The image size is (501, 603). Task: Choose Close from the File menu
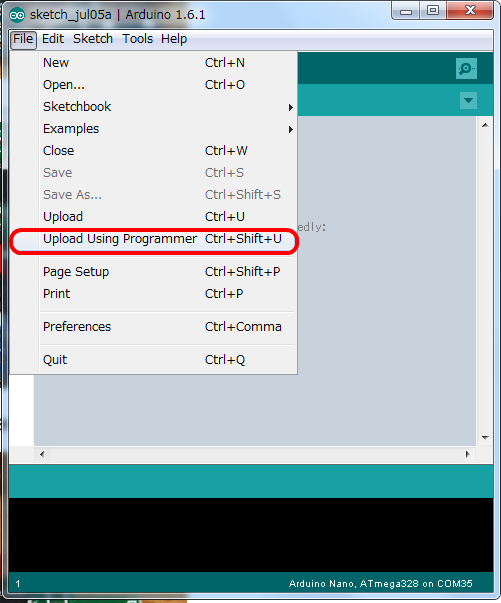pyautogui.click(x=154, y=151)
